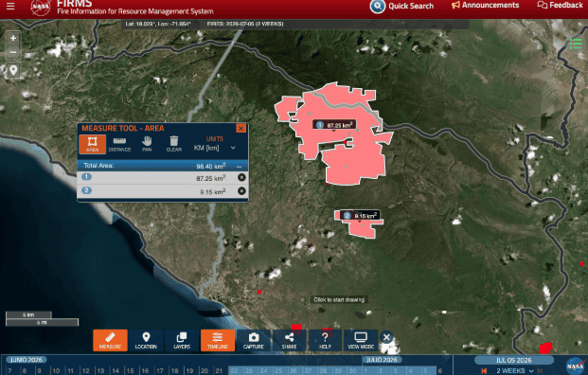Zoom in on the map
The image size is (588, 375).
click(x=13, y=38)
